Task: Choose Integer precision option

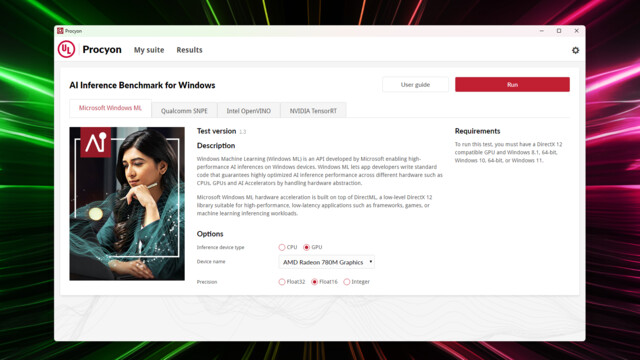Action: tap(347, 282)
